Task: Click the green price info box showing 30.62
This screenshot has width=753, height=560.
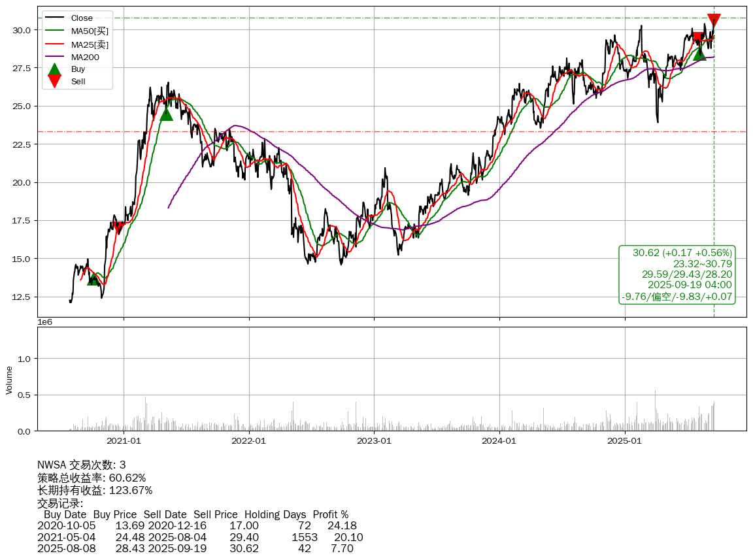Action: coord(677,274)
